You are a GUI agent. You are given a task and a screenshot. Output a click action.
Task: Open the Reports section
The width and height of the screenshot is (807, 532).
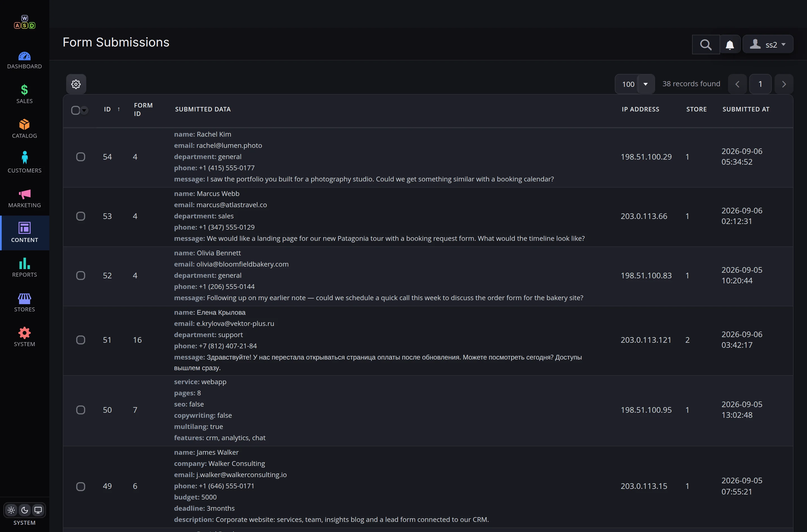[24, 268]
